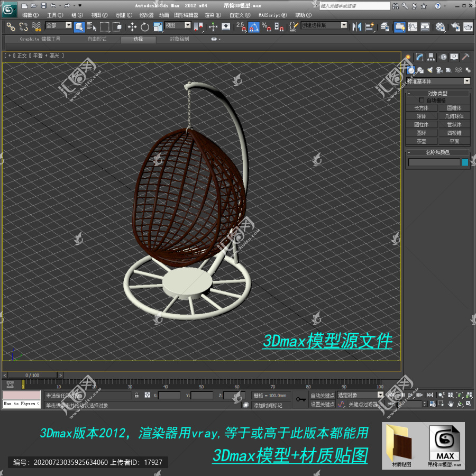The width and height of the screenshot is (476, 476).
Task: Open the Schematic View
Action: (x=425, y=27)
